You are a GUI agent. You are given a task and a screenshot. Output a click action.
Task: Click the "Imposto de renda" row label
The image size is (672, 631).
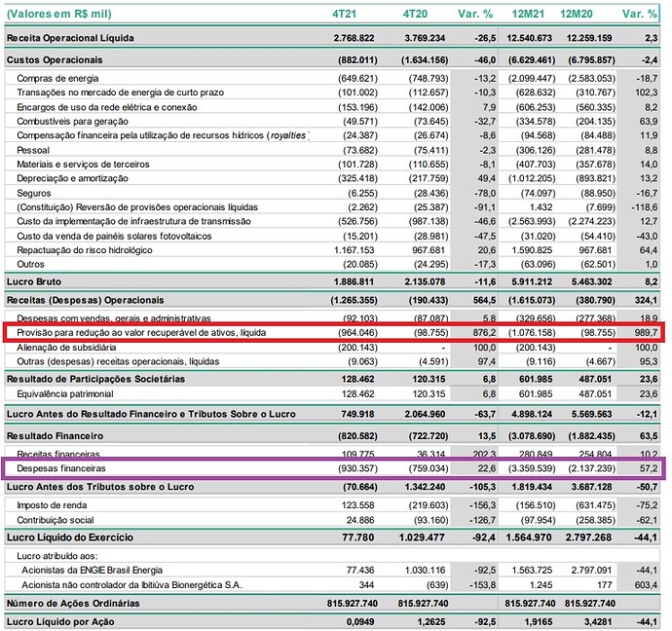(x=52, y=505)
